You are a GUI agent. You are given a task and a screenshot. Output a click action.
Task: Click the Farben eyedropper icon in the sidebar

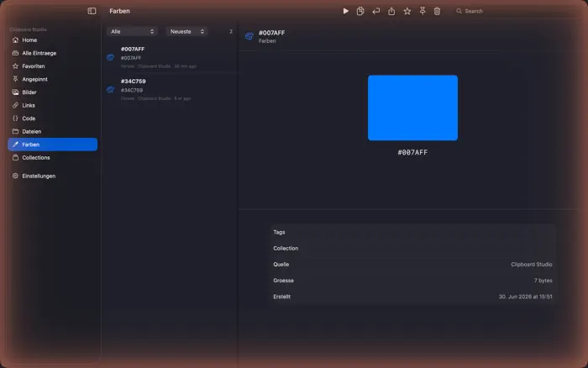(15, 145)
